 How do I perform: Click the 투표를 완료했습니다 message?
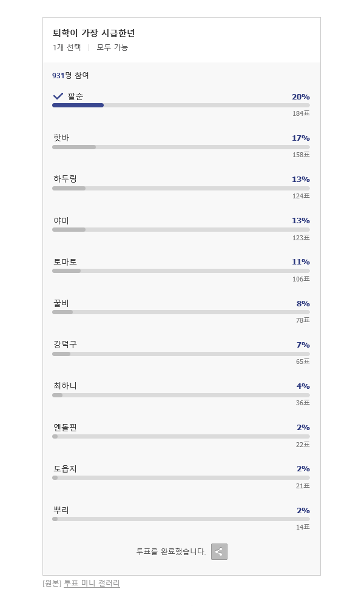[171, 551]
